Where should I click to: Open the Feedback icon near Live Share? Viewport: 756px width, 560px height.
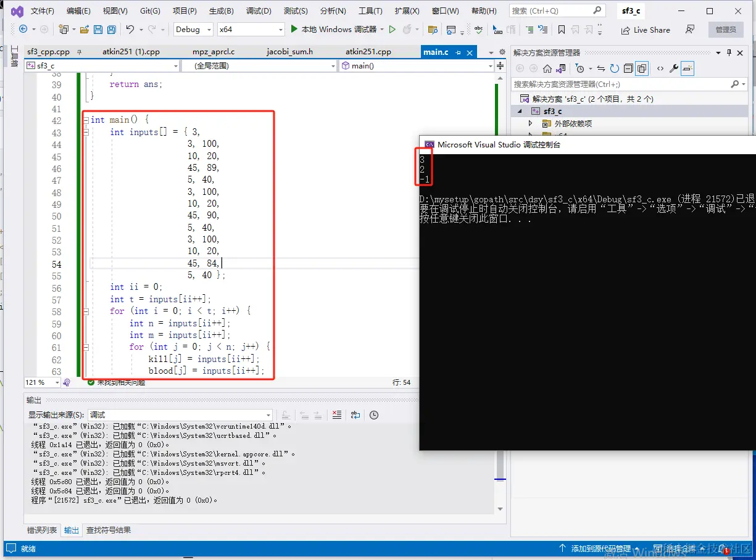[x=690, y=29]
